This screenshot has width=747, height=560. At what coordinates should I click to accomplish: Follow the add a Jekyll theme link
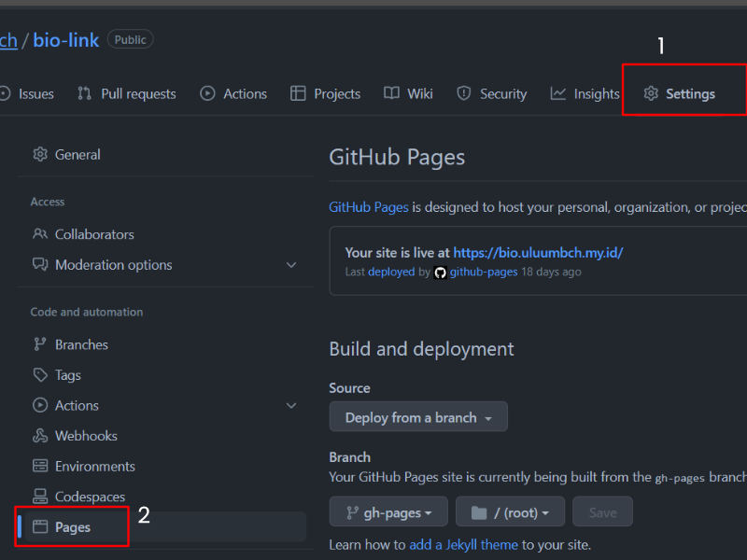click(x=463, y=545)
